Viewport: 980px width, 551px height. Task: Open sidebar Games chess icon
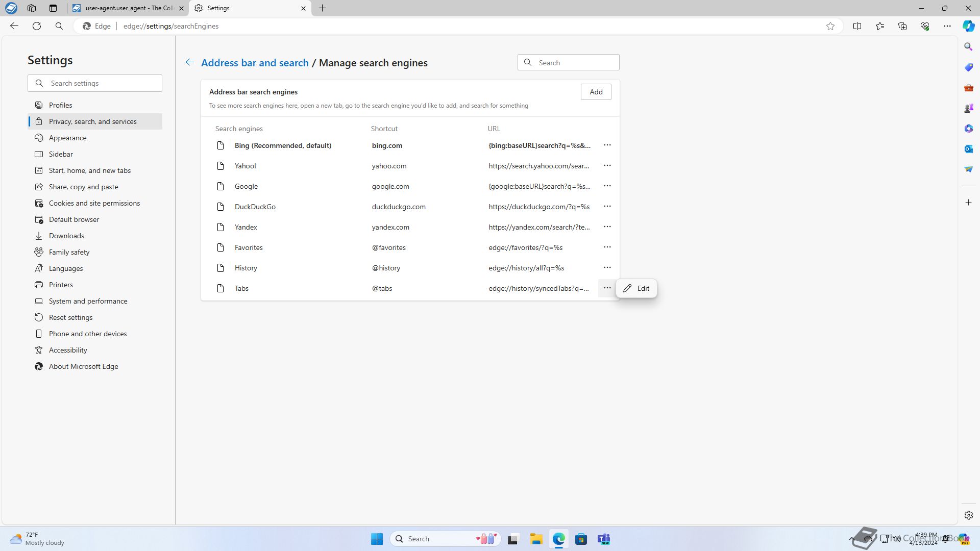(x=968, y=108)
